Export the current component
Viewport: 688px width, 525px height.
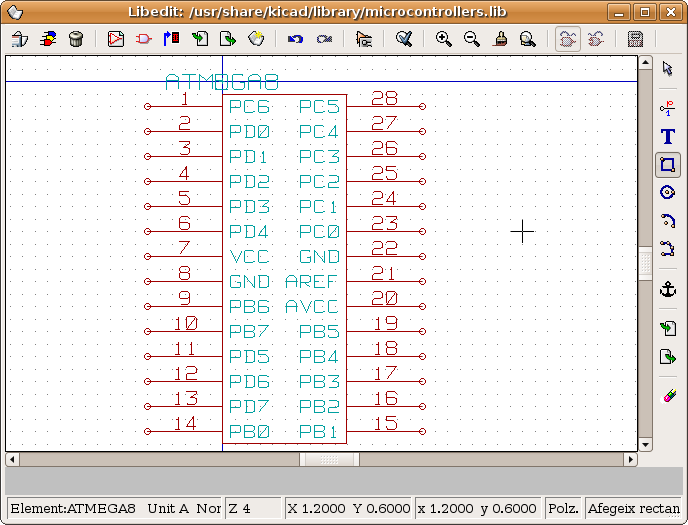coord(228,39)
